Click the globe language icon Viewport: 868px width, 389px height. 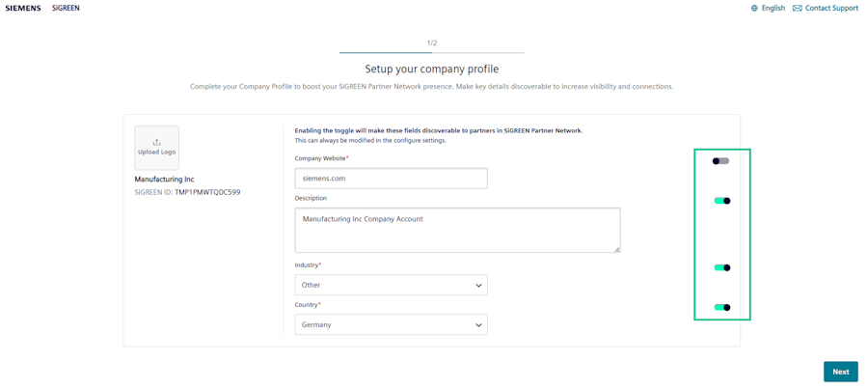(754, 9)
